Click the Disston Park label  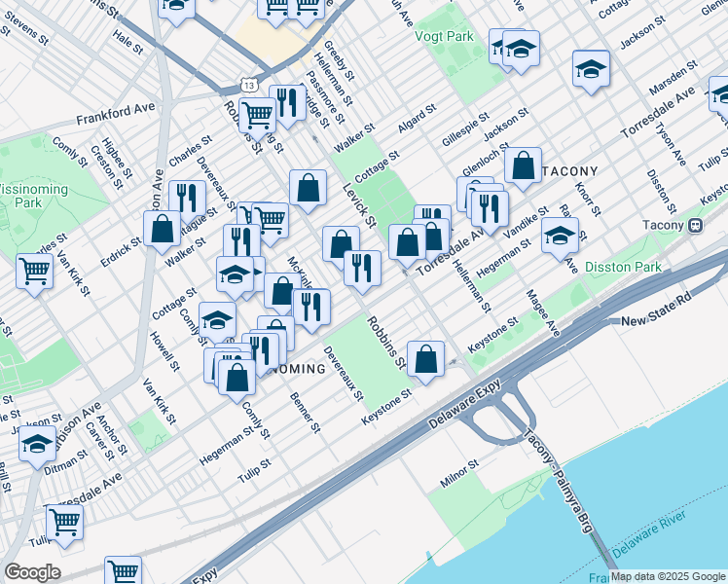pos(623,268)
